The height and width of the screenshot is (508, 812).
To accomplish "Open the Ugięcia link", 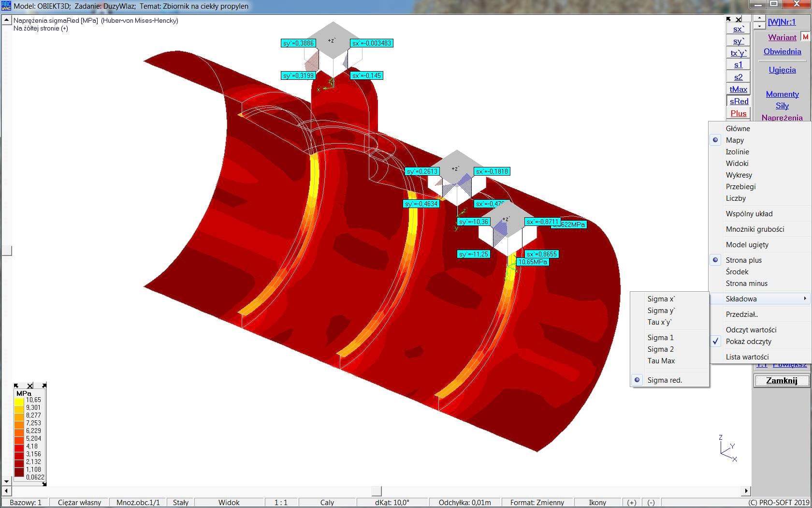I will (782, 70).
